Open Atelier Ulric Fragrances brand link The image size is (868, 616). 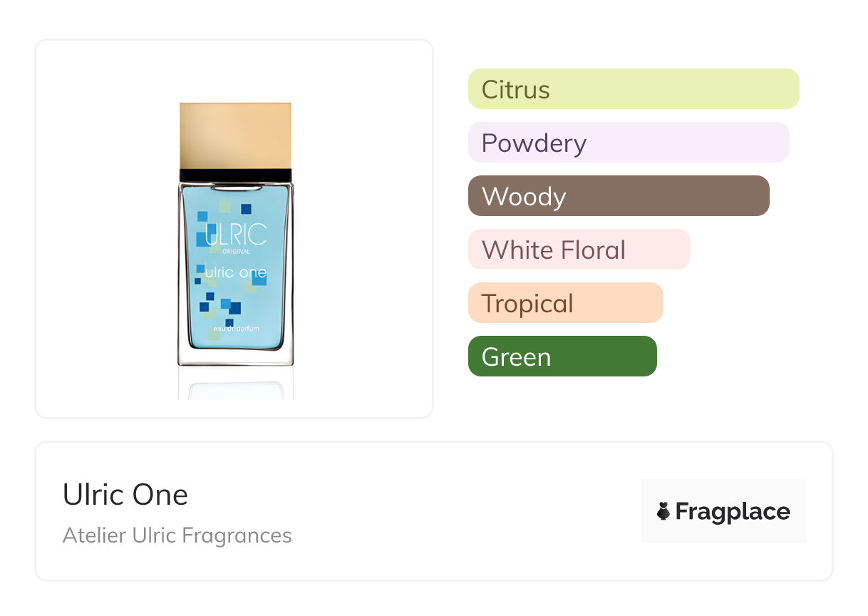[177, 535]
